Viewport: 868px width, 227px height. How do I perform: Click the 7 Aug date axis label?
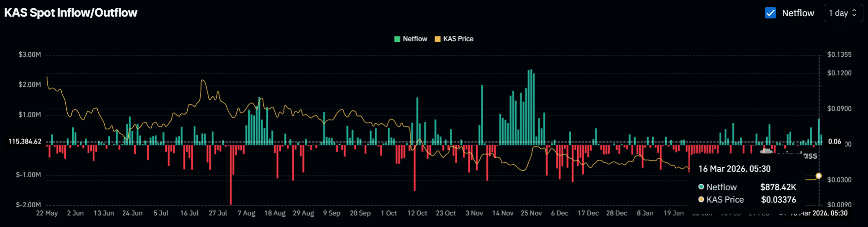point(246,213)
